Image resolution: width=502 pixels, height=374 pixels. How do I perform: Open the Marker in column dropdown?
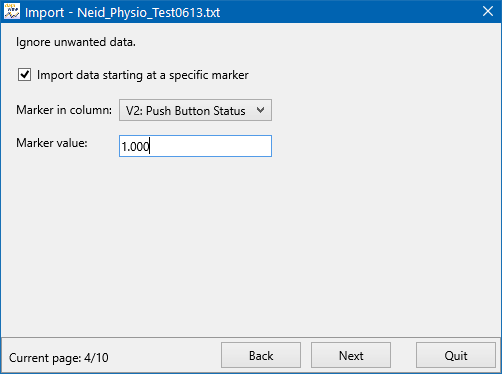195,110
